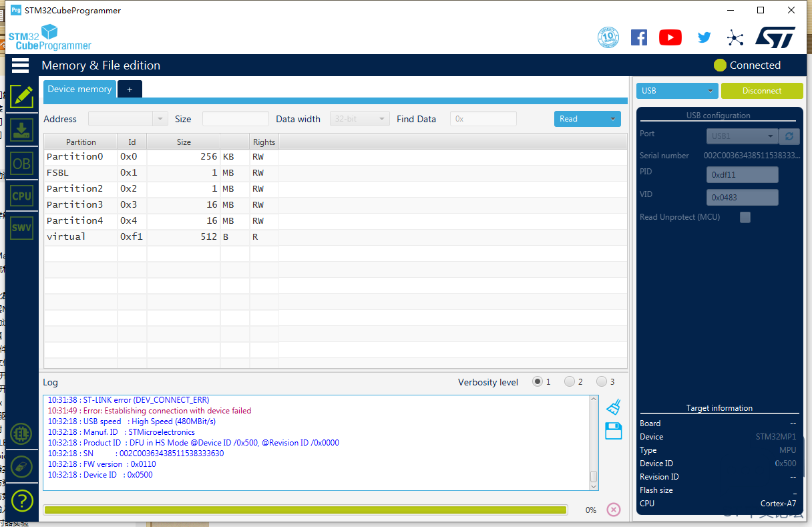
Task: Click the Partition column header
Action: point(81,142)
